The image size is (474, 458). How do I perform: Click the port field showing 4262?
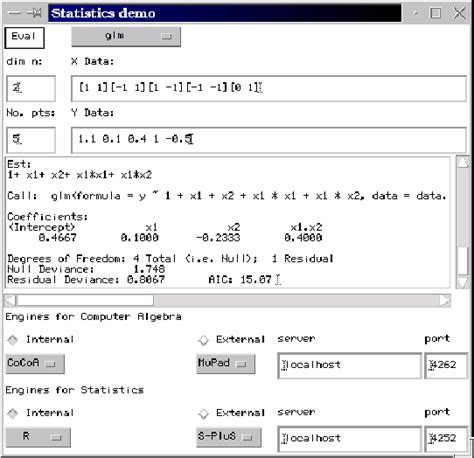(x=446, y=365)
